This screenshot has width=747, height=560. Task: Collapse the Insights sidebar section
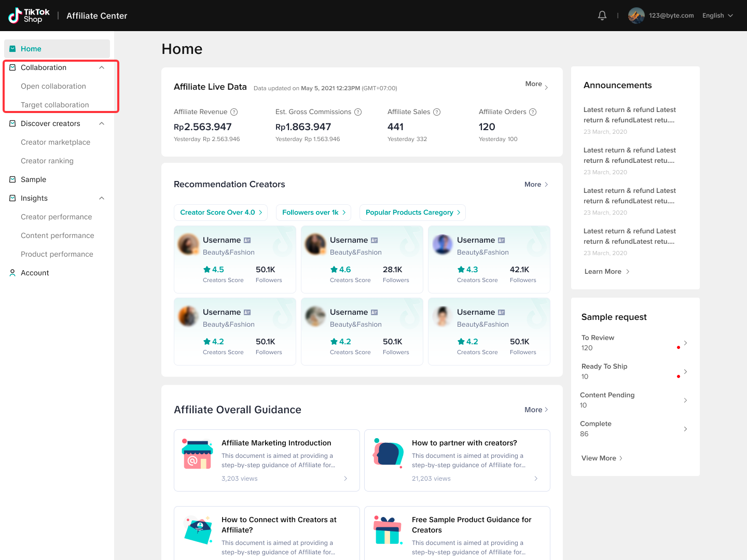tap(102, 198)
